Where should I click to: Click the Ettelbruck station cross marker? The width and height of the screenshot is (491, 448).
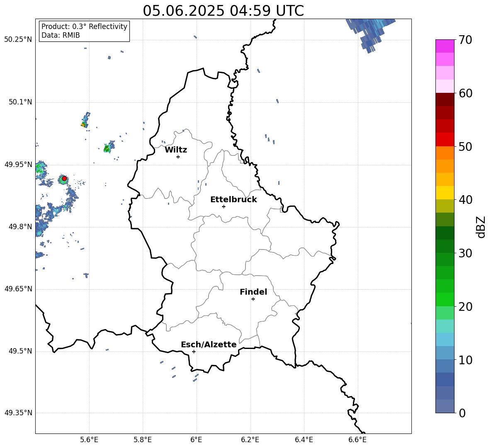tap(224, 206)
